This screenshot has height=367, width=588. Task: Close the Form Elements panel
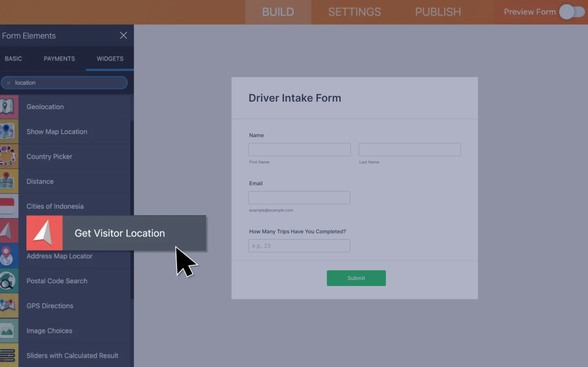[x=123, y=36]
